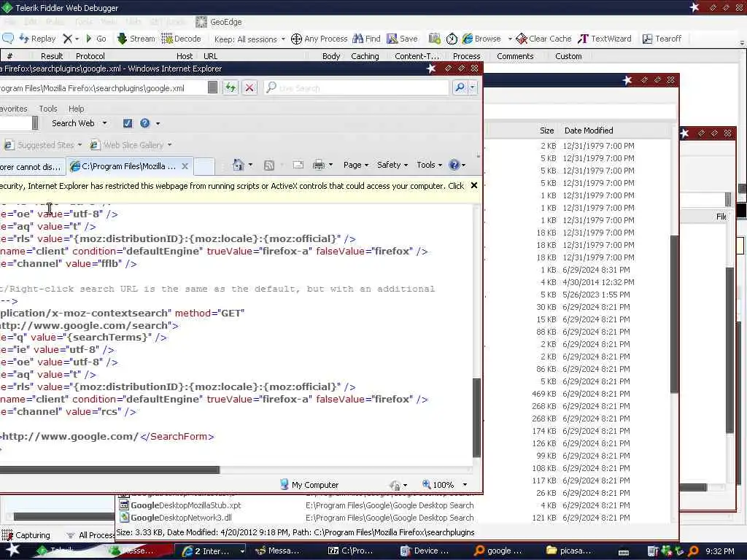747x560 pixels.
Task: Open the Help menu in Internet Explorer
Action: 76,109
